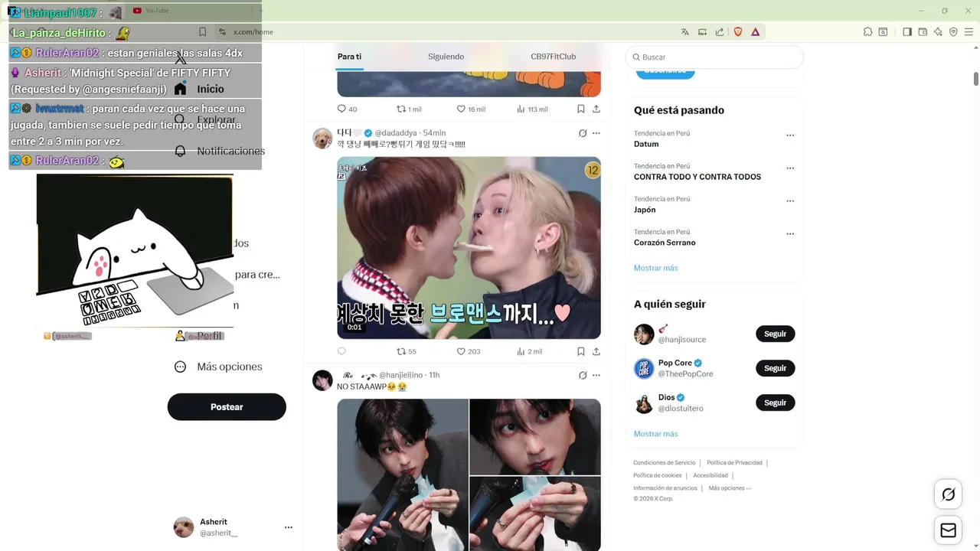Image resolution: width=980 pixels, height=551 pixels.
Task: Show more follow suggestions Mostrar más
Action: pyautogui.click(x=655, y=434)
